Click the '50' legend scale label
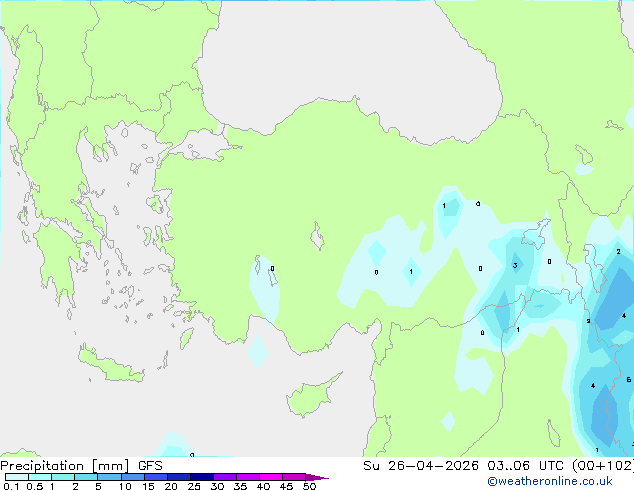 [309, 486]
